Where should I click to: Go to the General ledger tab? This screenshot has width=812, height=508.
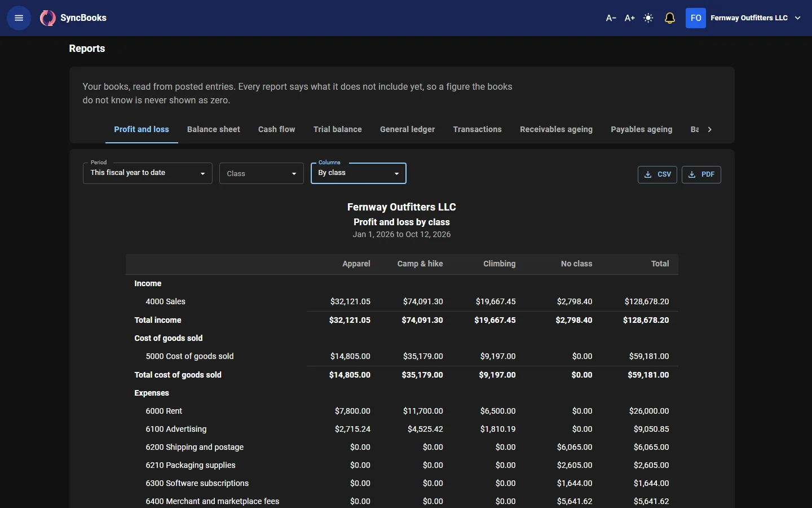(408, 129)
